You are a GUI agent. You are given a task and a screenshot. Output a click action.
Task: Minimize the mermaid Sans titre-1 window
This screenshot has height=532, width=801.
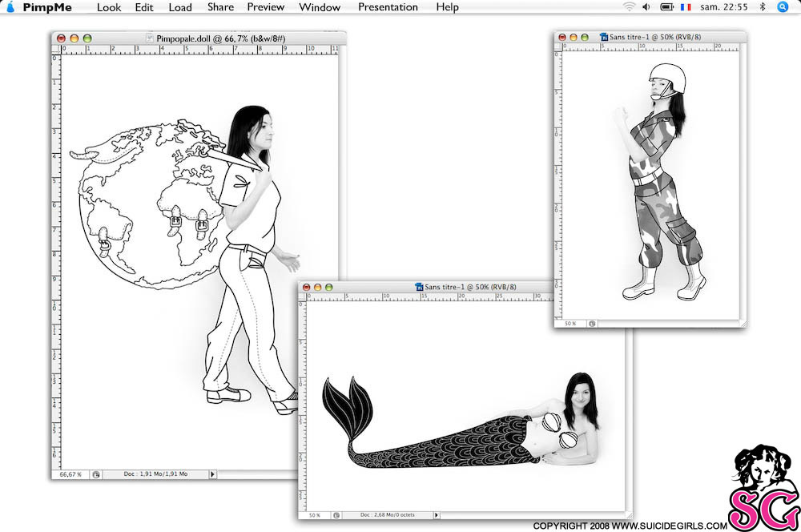pos(317,287)
